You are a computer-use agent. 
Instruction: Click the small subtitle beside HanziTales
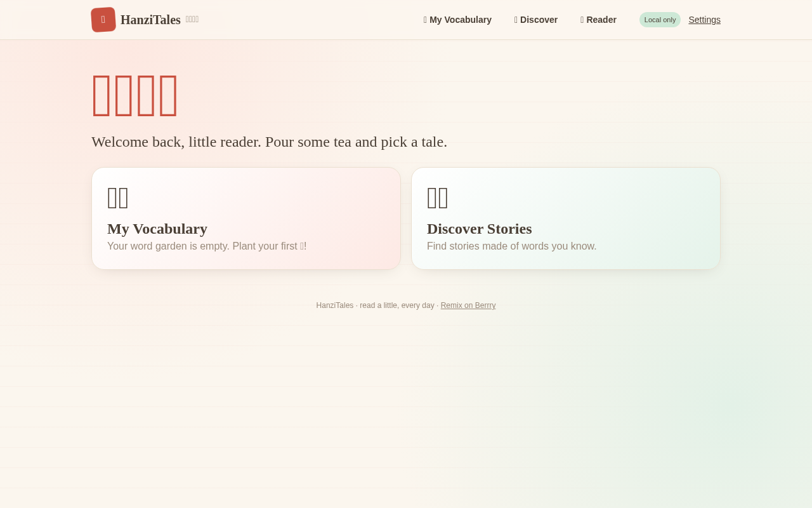pyautogui.click(x=192, y=20)
